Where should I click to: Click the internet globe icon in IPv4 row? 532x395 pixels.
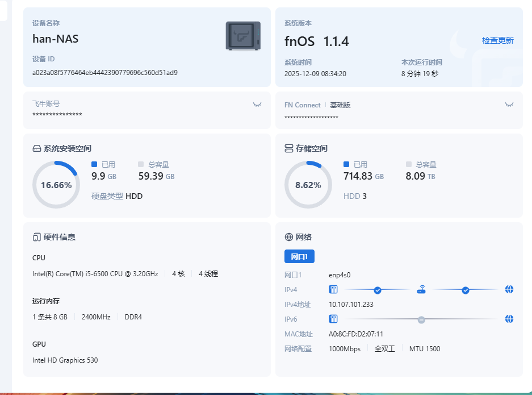tap(509, 290)
